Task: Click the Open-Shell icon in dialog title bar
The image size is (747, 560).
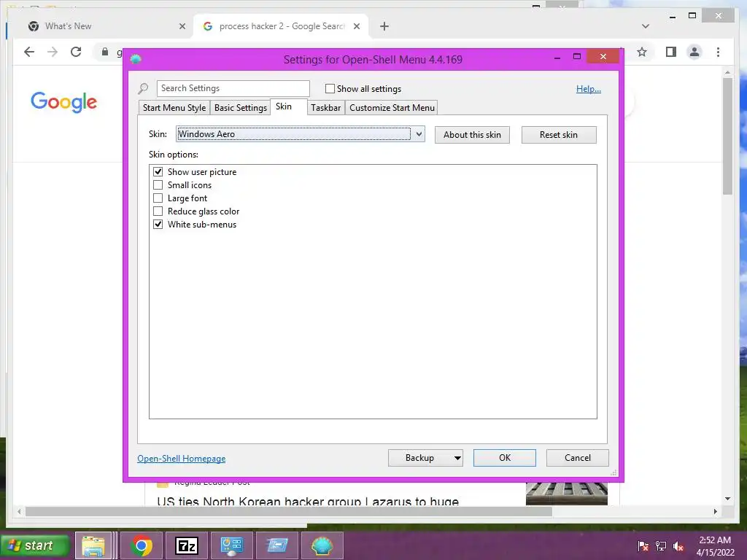Action: (136, 59)
